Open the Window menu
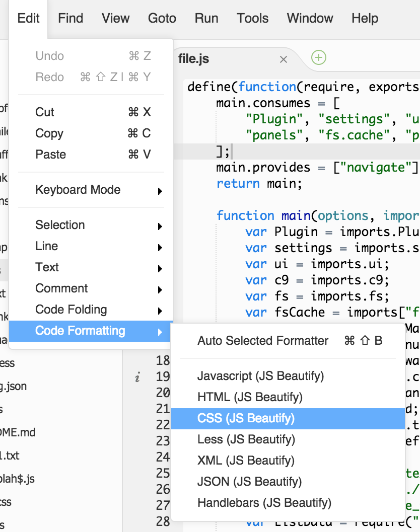420x532 pixels. [310, 18]
